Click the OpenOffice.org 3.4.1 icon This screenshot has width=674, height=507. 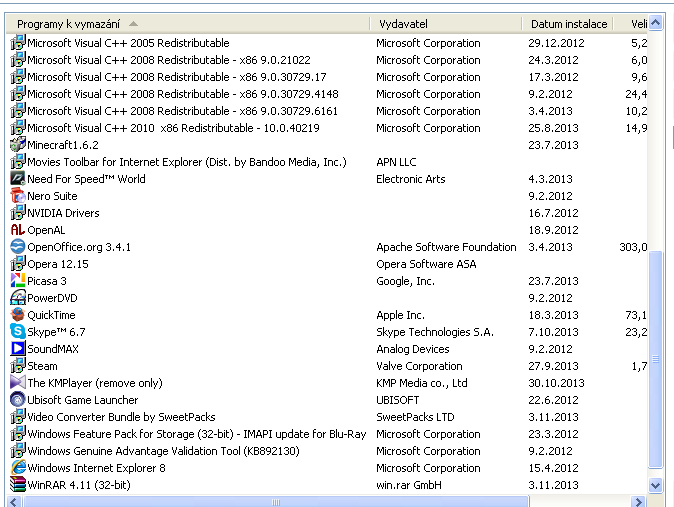point(18,247)
